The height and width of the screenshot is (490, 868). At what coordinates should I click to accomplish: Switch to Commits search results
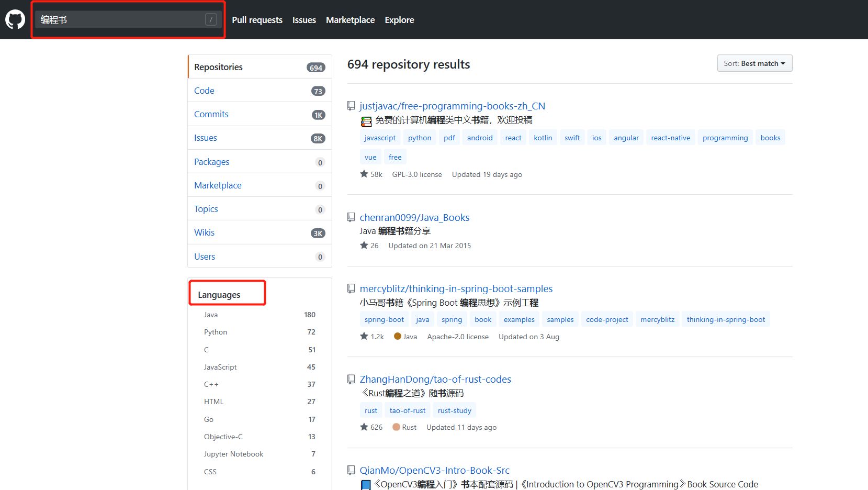260,114
